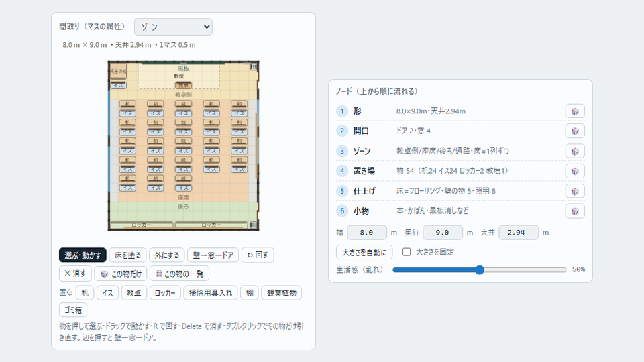
Task: Click the 教卓側 zone label on the plan
Action: 183,95
